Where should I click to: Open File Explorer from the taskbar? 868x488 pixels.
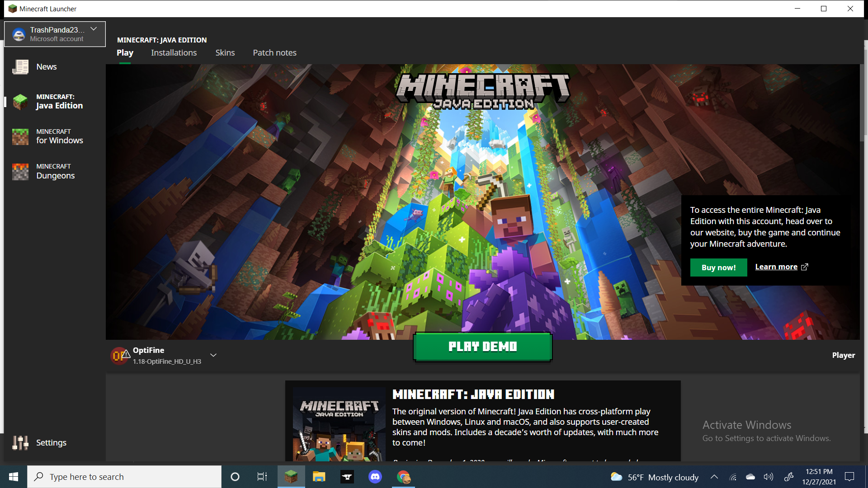pyautogui.click(x=319, y=477)
